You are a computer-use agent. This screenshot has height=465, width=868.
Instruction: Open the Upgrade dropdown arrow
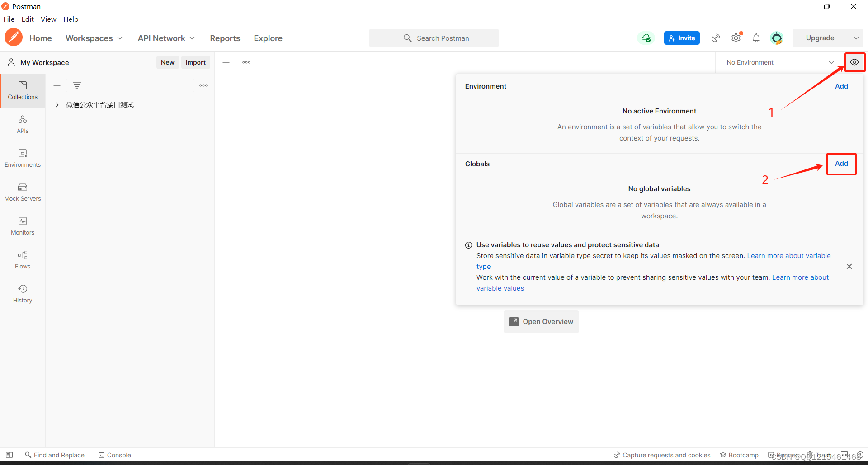click(856, 38)
